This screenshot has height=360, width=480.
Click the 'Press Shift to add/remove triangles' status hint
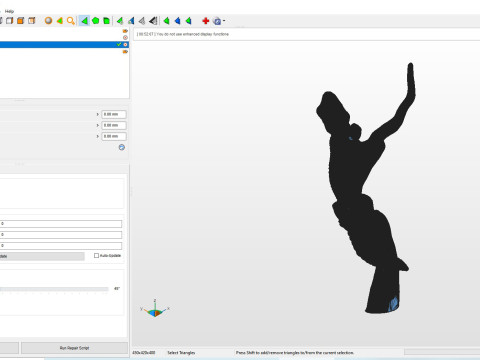(295, 353)
